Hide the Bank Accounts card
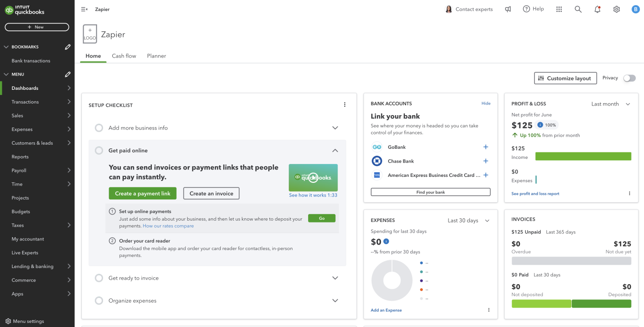 pos(486,104)
